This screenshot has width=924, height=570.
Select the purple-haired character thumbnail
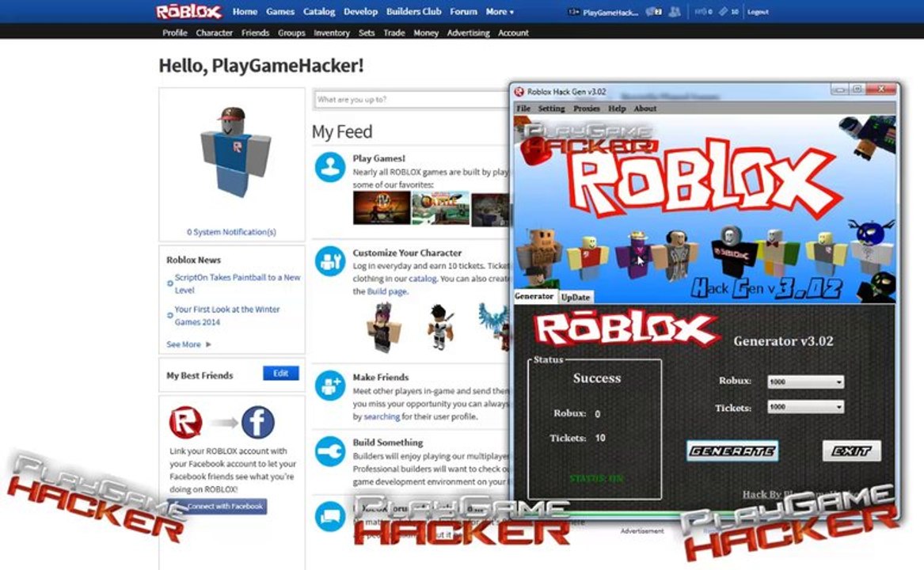(x=383, y=327)
